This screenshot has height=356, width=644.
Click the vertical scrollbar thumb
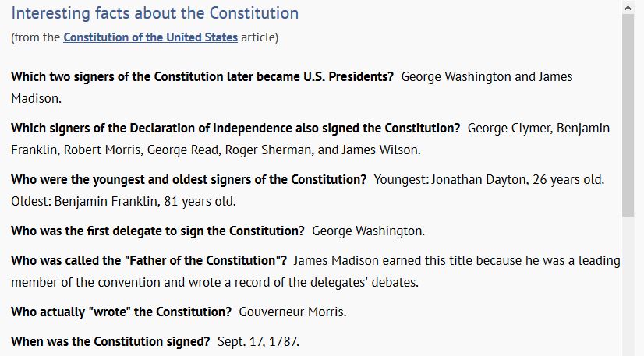(x=628, y=115)
